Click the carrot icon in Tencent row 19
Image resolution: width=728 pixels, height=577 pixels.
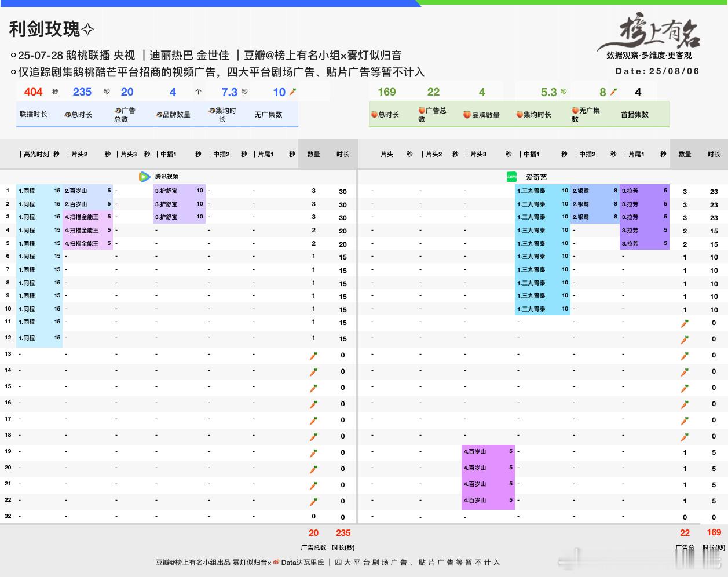(313, 453)
